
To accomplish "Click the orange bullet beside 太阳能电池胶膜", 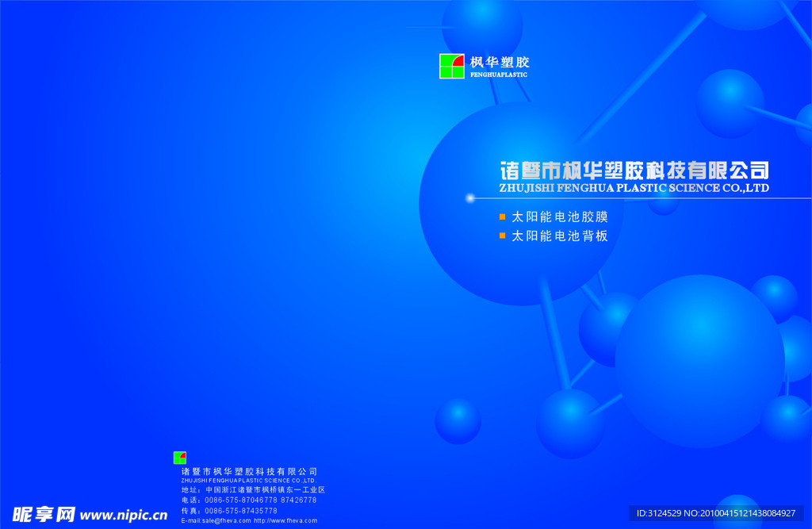I will coord(502,216).
